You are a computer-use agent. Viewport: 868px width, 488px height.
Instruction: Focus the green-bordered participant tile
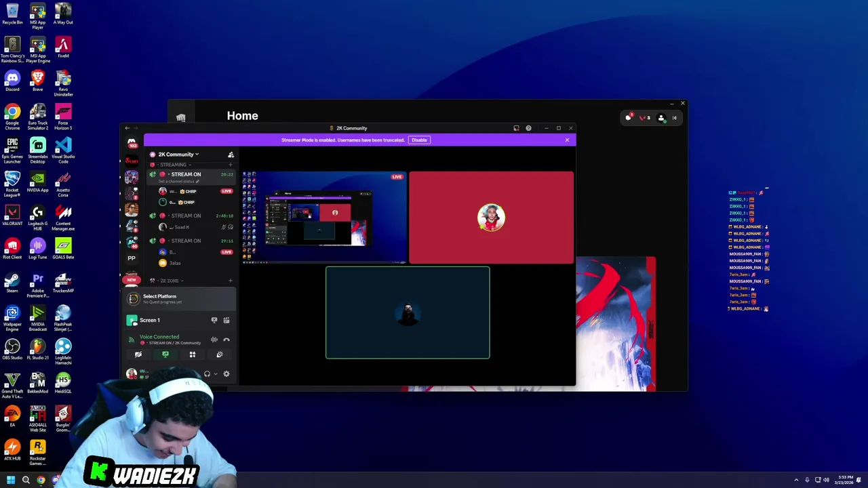[408, 312]
